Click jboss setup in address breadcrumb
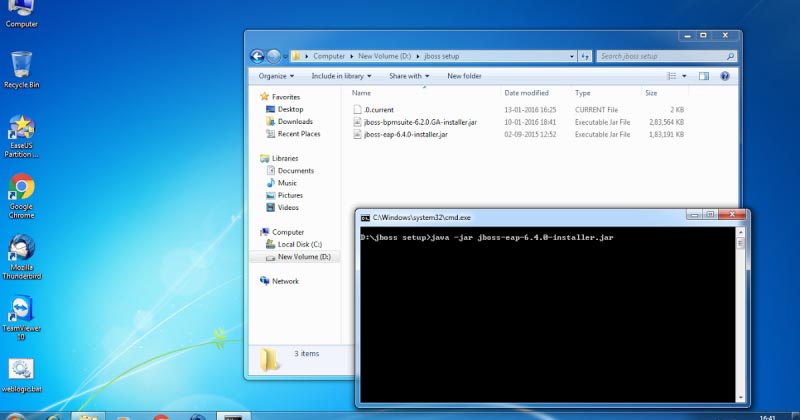 pyautogui.click(x=442, y=56)
